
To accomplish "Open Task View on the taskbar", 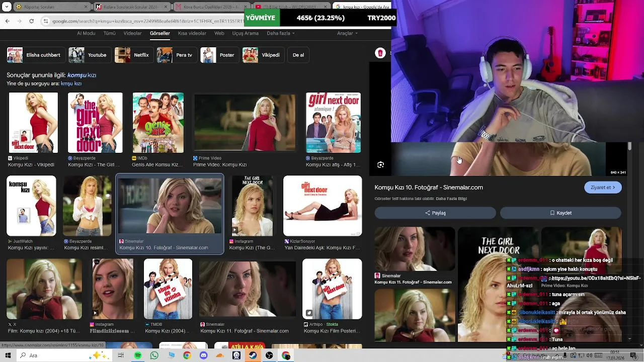I will 121,355.
